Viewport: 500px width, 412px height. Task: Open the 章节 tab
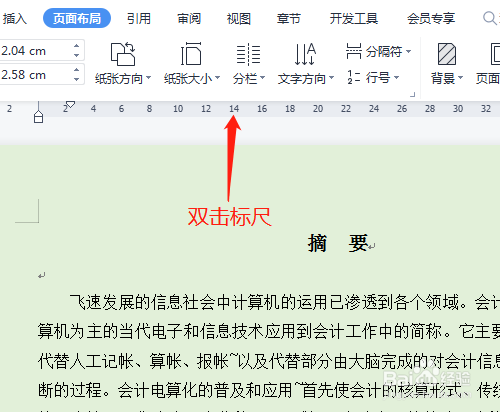coord(289,19)
